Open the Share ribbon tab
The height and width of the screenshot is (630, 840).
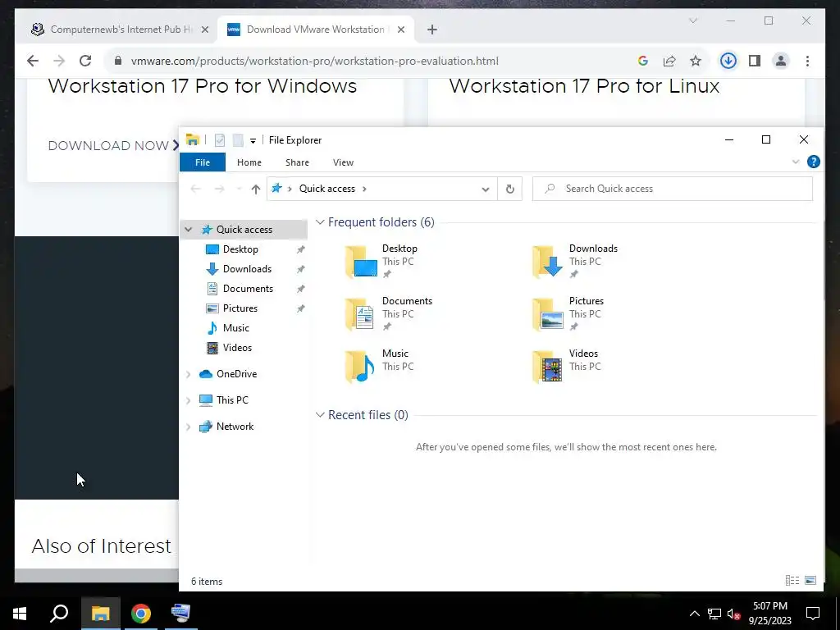[x=297, y=162]
